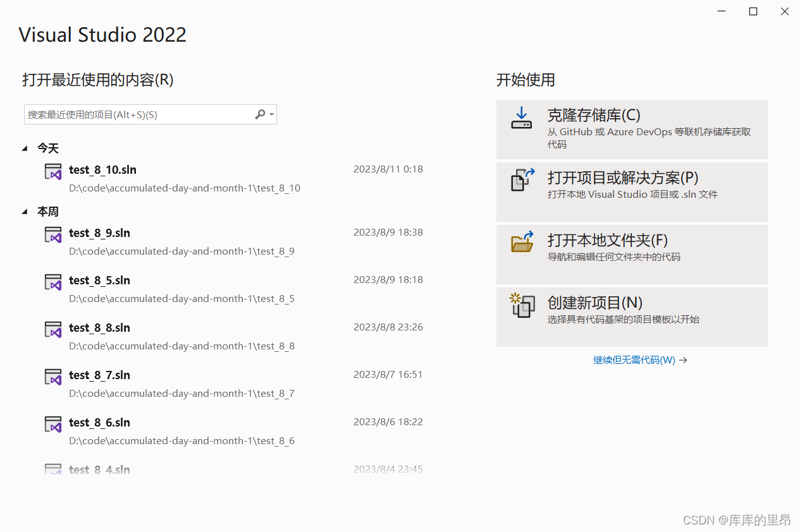Click the test_8_10.sln solution icon
The width and height of the screenshot is (800, 532).
(53, 171)
